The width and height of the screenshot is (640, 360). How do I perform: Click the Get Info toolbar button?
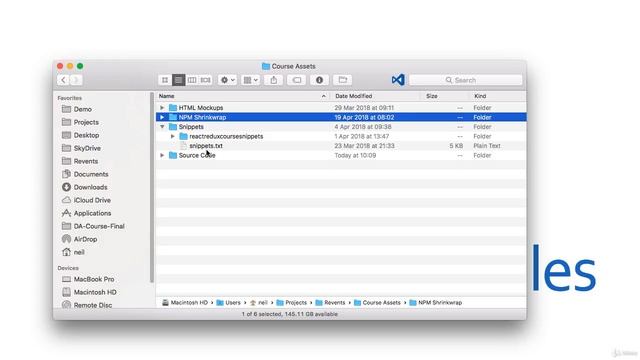[320, 80]
